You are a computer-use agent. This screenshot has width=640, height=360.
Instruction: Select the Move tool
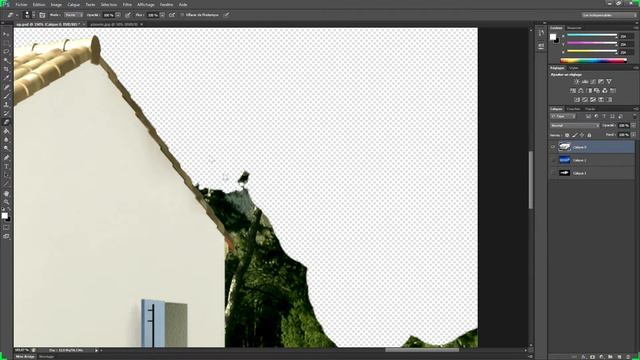6,34
